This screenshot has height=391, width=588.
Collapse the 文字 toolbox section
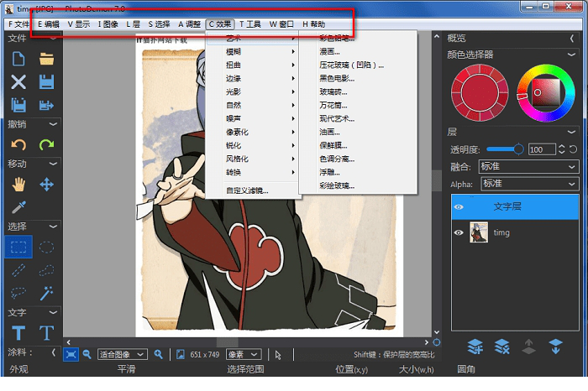53,312
